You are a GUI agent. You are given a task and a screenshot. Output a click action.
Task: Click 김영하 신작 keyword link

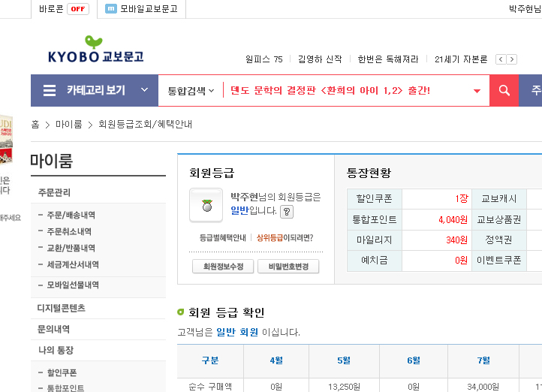pyautogui.click(x=320, y=59)
